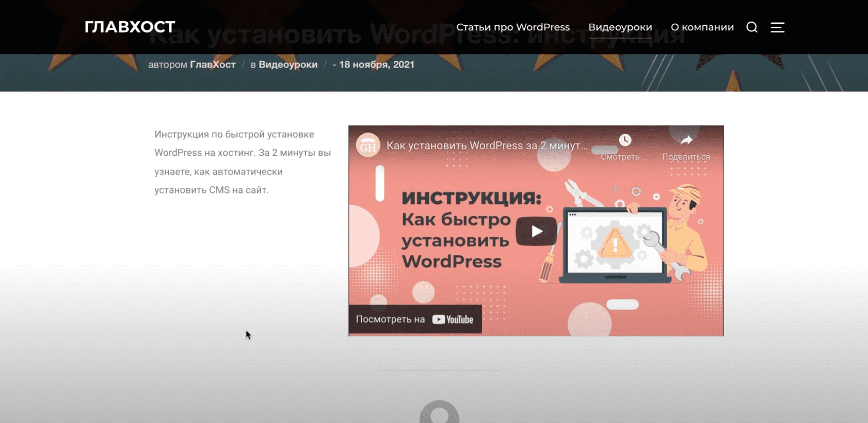Follow the ГлавХост author link
The width and height of the screenshot is (868, 423).
pos(213,64)
